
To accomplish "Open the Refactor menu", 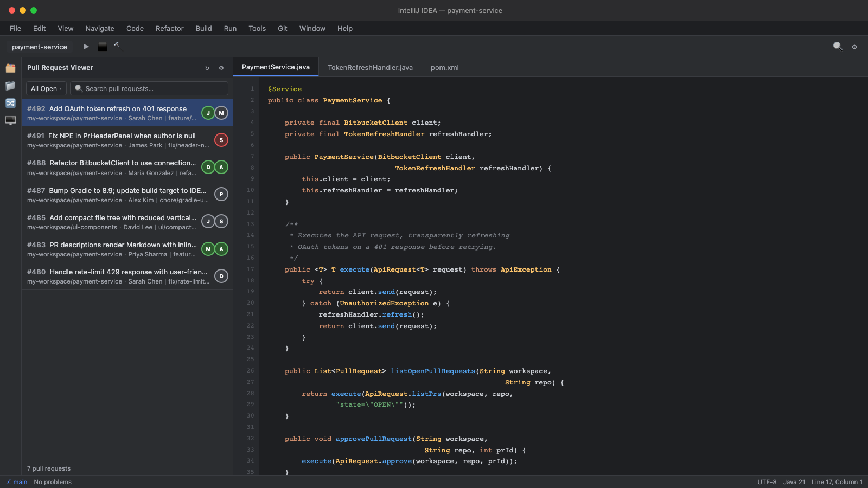I will pos(170,28).
